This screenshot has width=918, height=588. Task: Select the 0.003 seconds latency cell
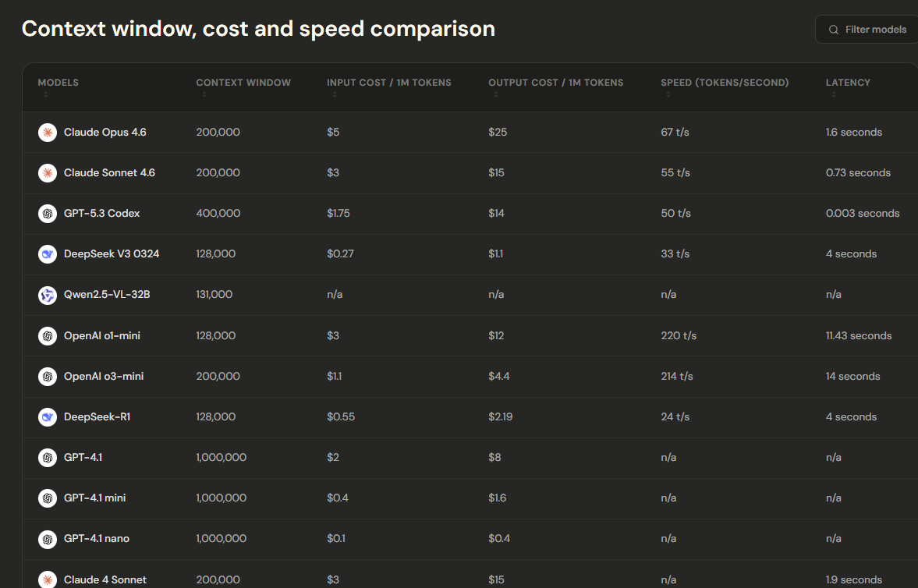pyautogui.click(x=863, y=213)
